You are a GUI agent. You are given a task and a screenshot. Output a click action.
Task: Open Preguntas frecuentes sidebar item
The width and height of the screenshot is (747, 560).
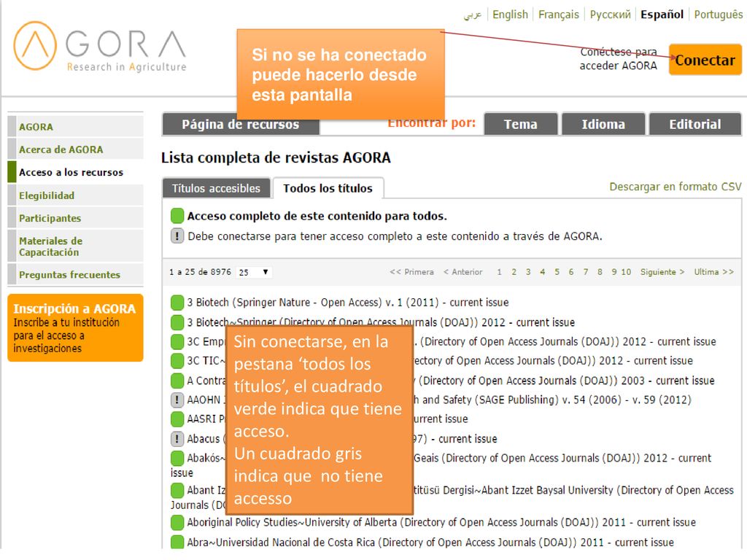pos(76,275)
